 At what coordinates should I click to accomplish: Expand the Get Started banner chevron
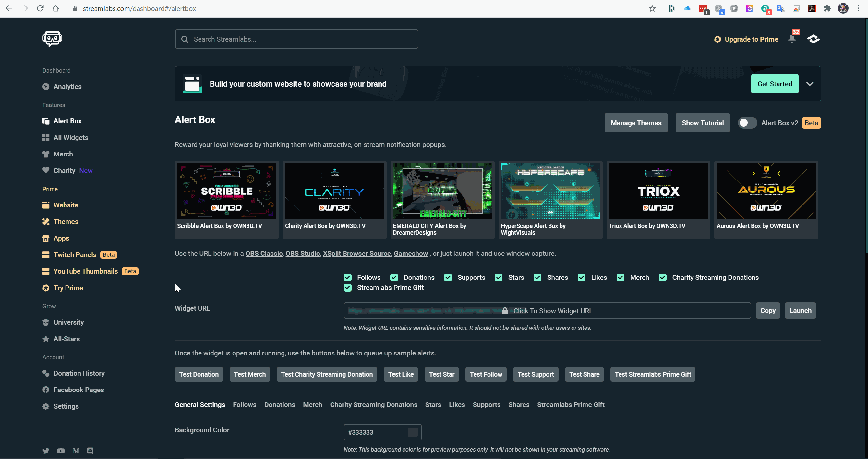pos(810,84)
